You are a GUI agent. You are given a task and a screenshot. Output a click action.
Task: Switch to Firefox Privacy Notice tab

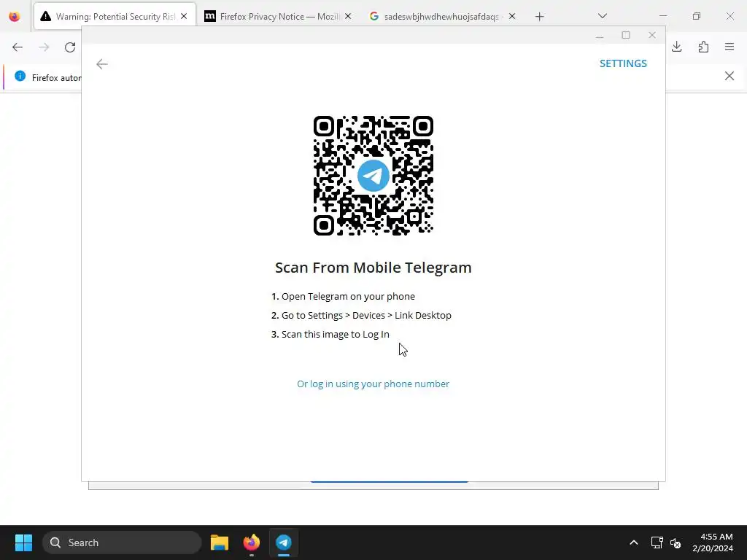click(279, 17)
